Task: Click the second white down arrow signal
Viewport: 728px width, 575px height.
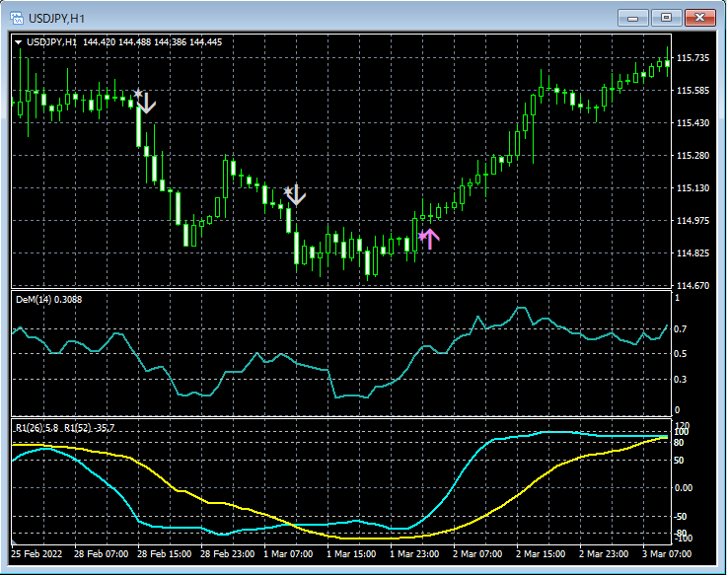Action: [296, 195]
